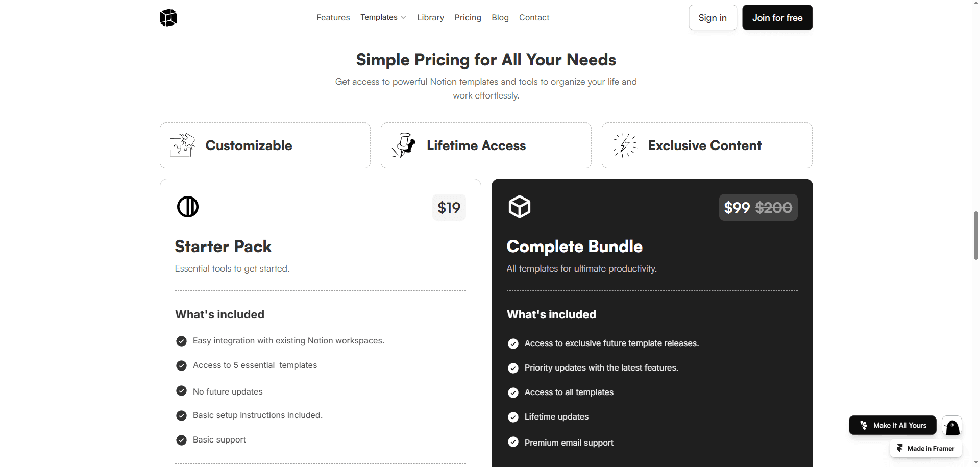The width and height of the screenshot is (980, 467).
Task: Click checkmark next to No future updates
Action: 181,391
